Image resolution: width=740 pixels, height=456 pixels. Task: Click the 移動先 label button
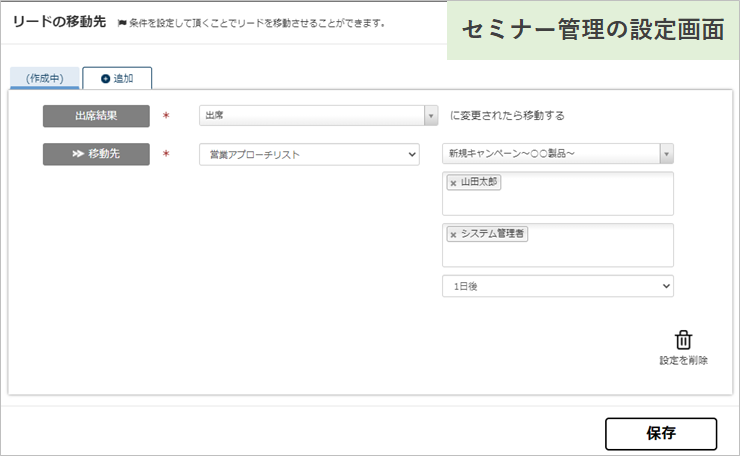[x=96, y=154]
